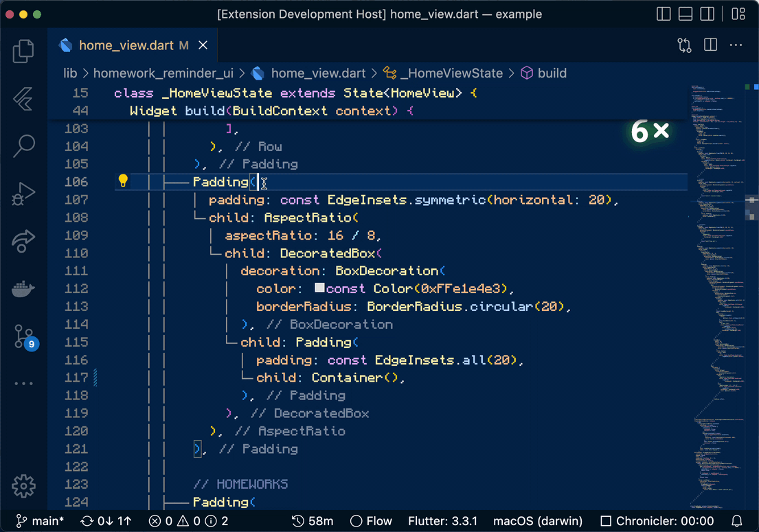Toggle the bottom panel layout button

point(686,14)
